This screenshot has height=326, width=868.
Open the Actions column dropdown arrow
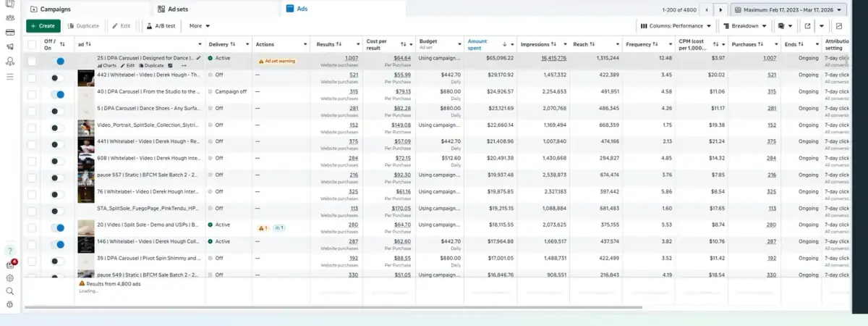[305, 44]
